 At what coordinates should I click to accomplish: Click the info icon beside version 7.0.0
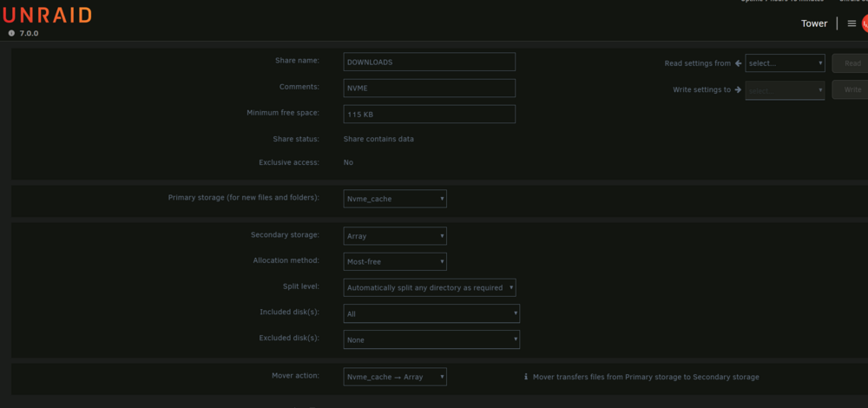pos(11,33)
